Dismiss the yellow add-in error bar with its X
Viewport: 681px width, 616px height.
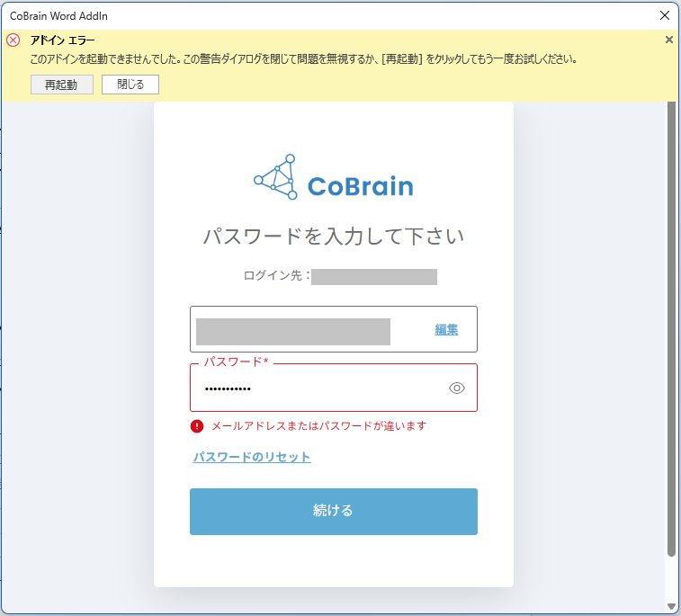click(x=668, y=40)
